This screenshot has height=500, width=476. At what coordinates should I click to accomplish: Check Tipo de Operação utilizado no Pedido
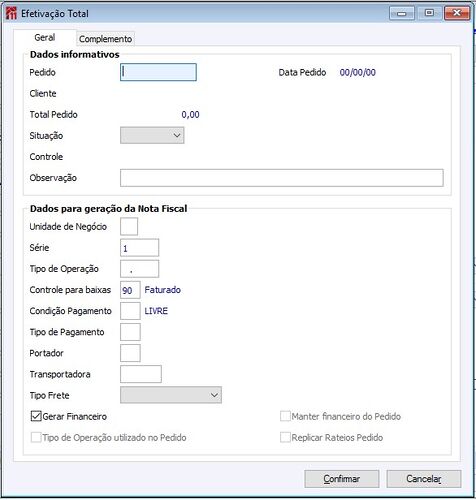coord(36,437)
